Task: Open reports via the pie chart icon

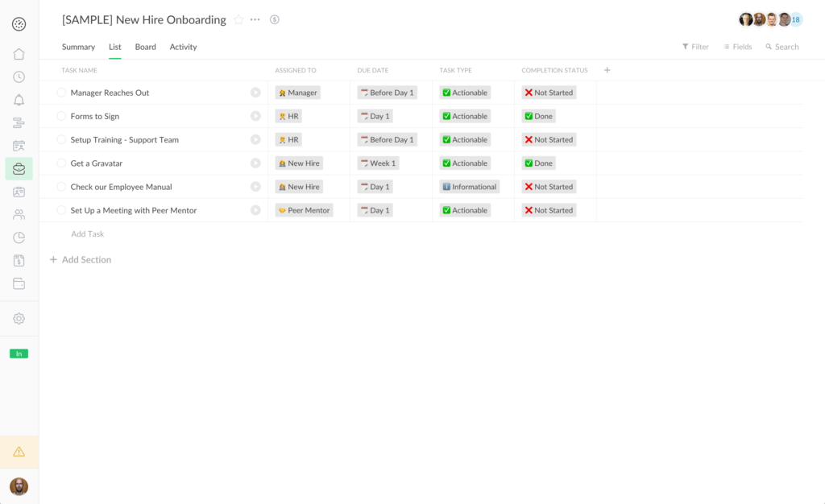Action: pos(19,237)
